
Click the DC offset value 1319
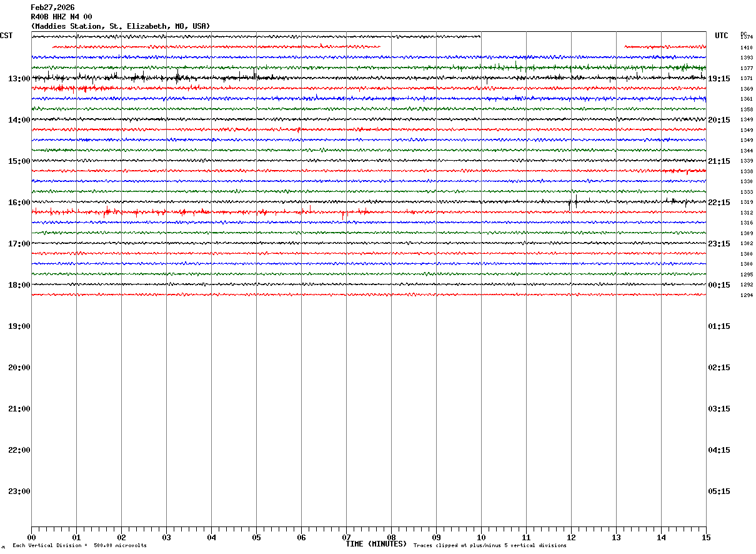pos(747,202)
